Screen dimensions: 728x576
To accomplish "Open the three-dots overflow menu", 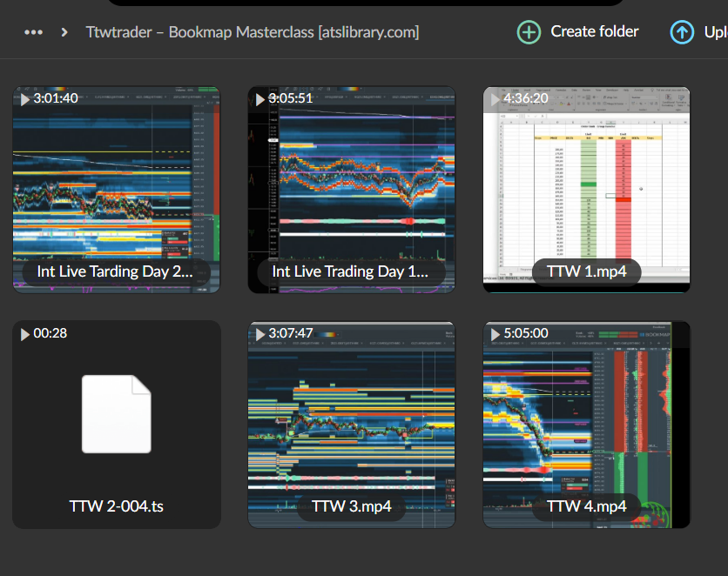I will click(33, 31).
